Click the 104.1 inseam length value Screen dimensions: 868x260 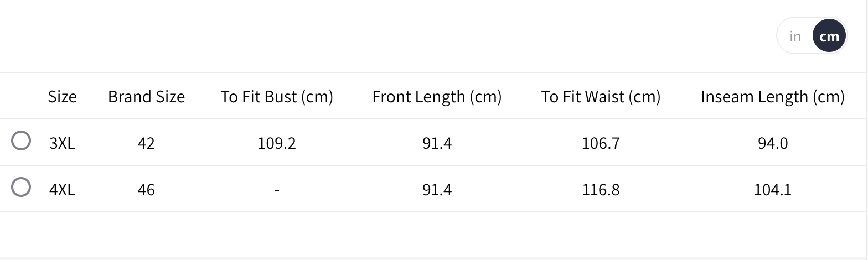tap(772, 190)
